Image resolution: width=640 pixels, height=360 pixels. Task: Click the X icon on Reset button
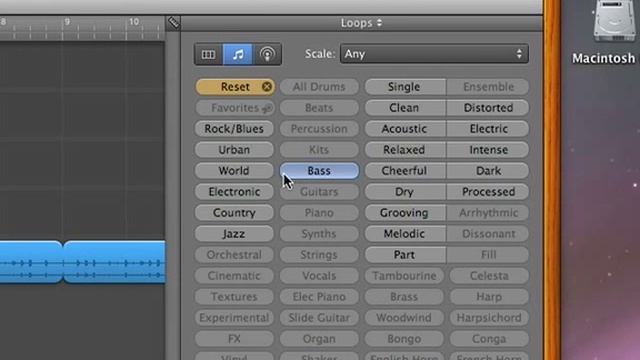tap(267, 87)
